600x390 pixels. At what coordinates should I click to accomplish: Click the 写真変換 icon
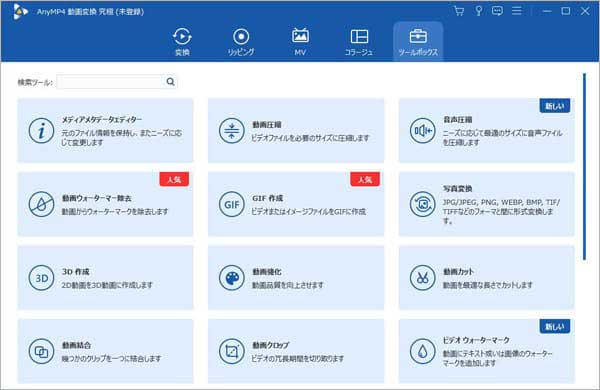(422, 204)
